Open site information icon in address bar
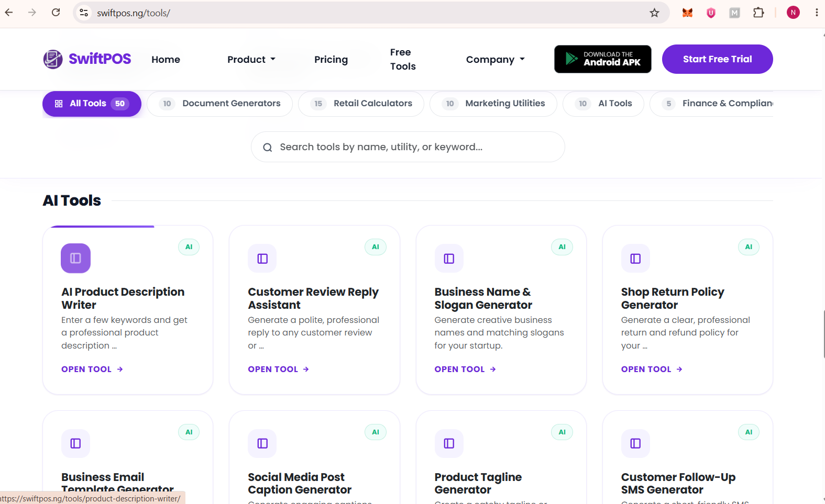 point(84,13)
